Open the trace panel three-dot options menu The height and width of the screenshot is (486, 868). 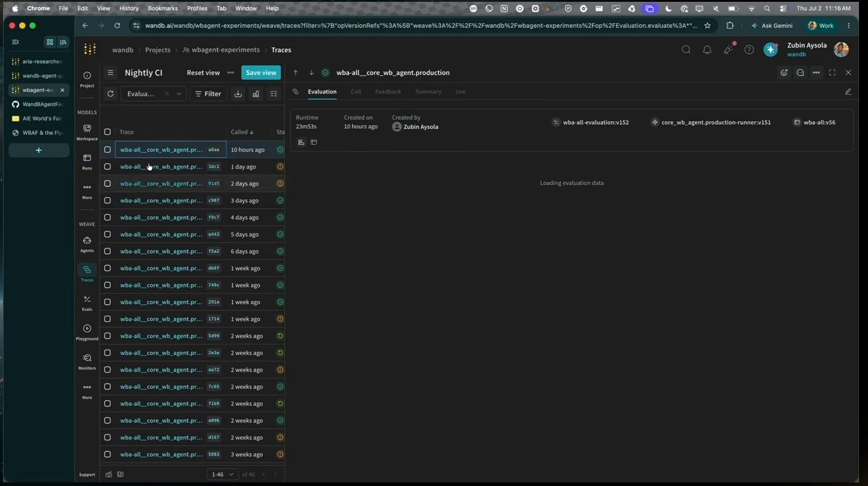[816, 73]
